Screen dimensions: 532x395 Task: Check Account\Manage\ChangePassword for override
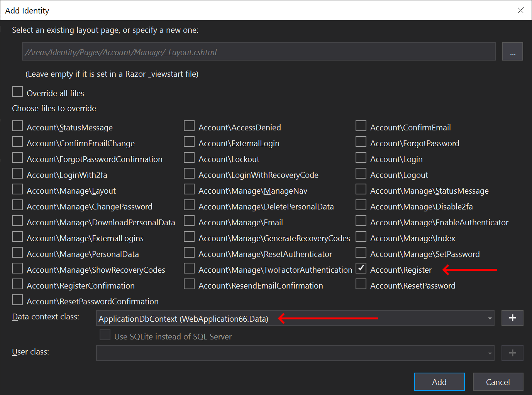coord(17,205)
